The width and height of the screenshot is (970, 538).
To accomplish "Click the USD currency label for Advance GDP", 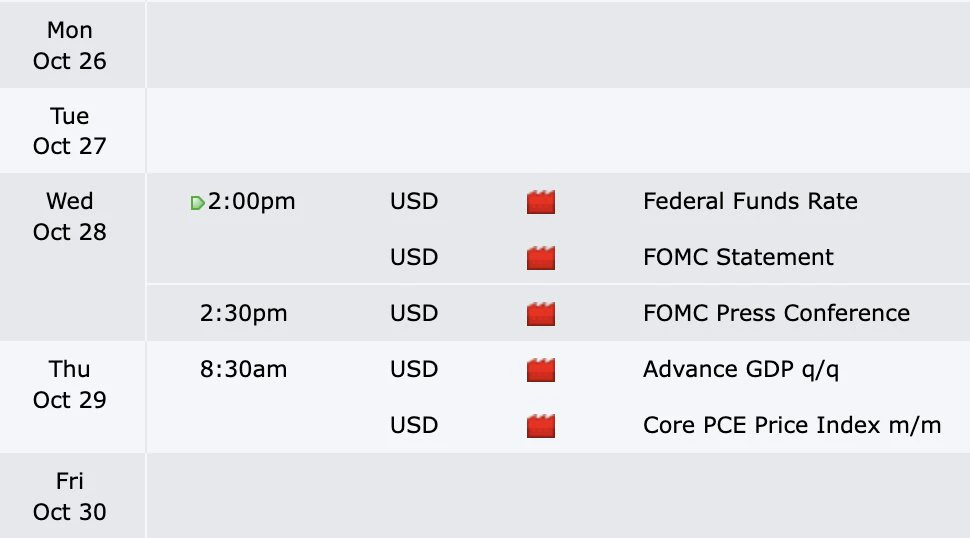I will coord(414,369).
